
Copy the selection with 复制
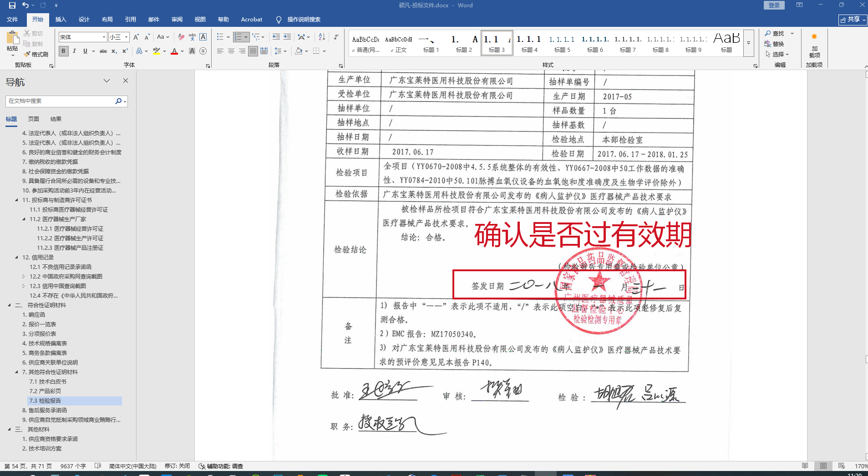(33, 44)
